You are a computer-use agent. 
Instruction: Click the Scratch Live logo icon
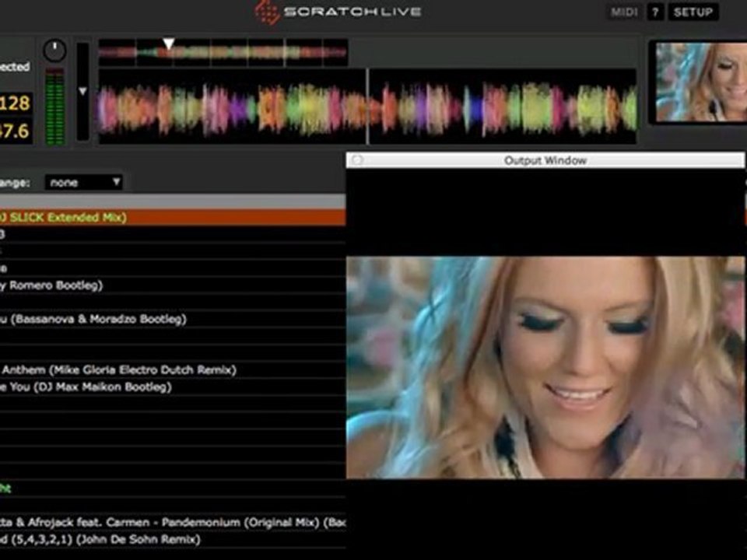[x=267, y=12]
